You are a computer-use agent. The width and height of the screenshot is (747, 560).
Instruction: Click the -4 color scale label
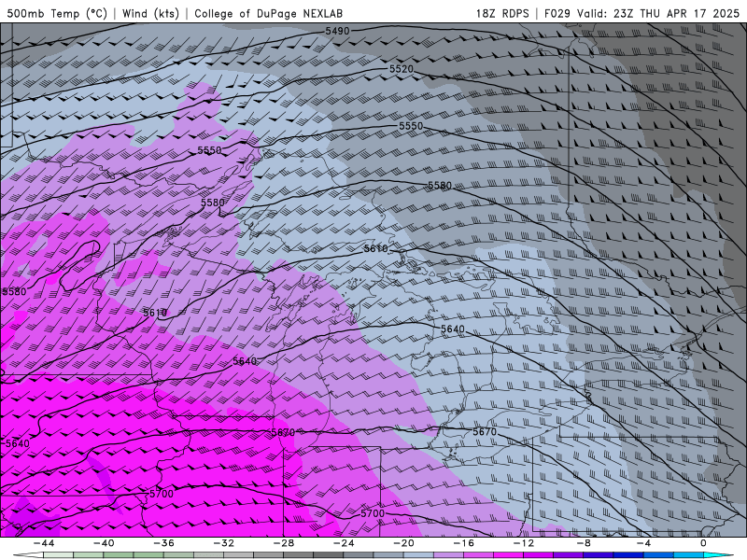[x=643, y=543]
